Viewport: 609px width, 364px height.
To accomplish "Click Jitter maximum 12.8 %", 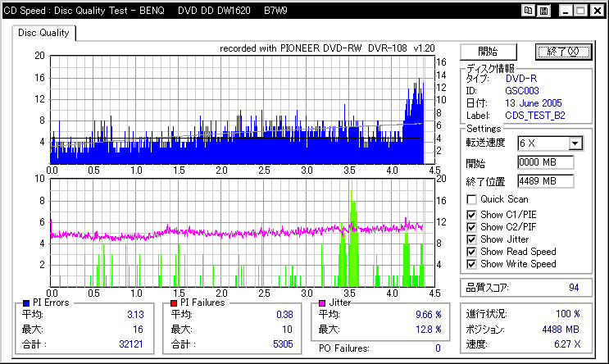I will (x=429, y=330).
